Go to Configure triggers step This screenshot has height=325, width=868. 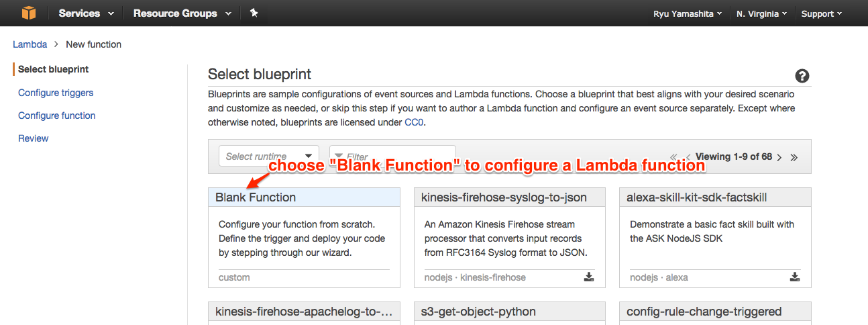(56, 93)
